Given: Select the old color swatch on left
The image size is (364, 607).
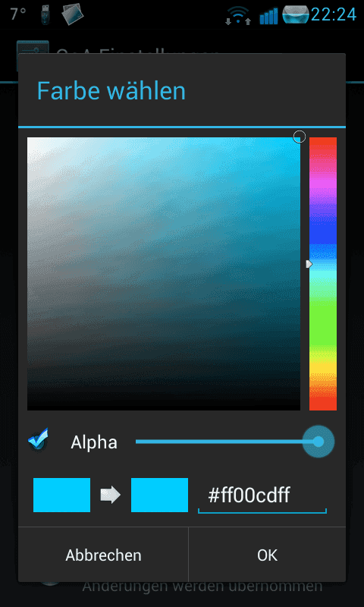Looking at the screenshot, I should (x=62, y=495).
